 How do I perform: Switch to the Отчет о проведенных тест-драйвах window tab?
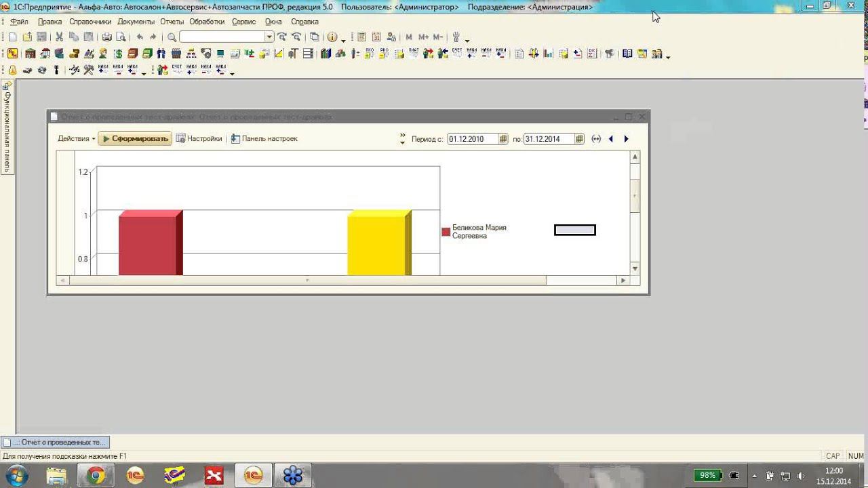click(56, 443)
